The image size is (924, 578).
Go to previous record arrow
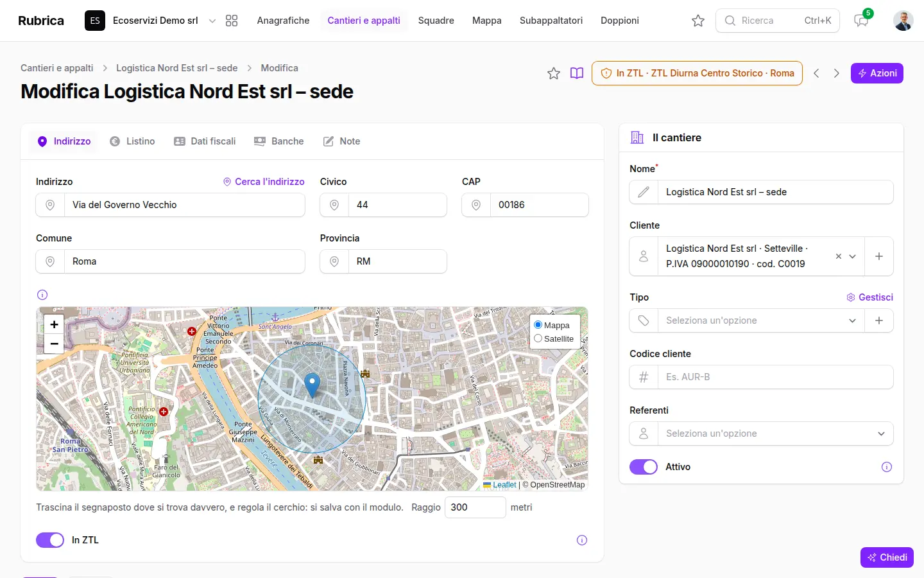[816, 73]
